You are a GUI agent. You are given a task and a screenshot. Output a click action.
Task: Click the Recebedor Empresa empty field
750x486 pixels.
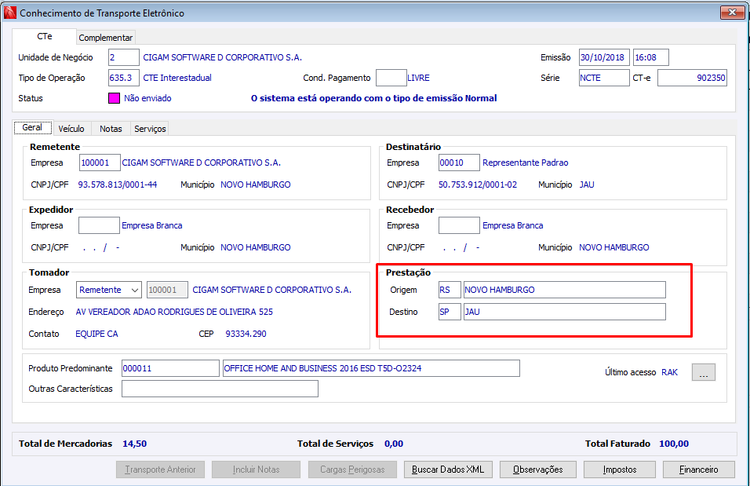pyautogui.click(x=459, y=225)
